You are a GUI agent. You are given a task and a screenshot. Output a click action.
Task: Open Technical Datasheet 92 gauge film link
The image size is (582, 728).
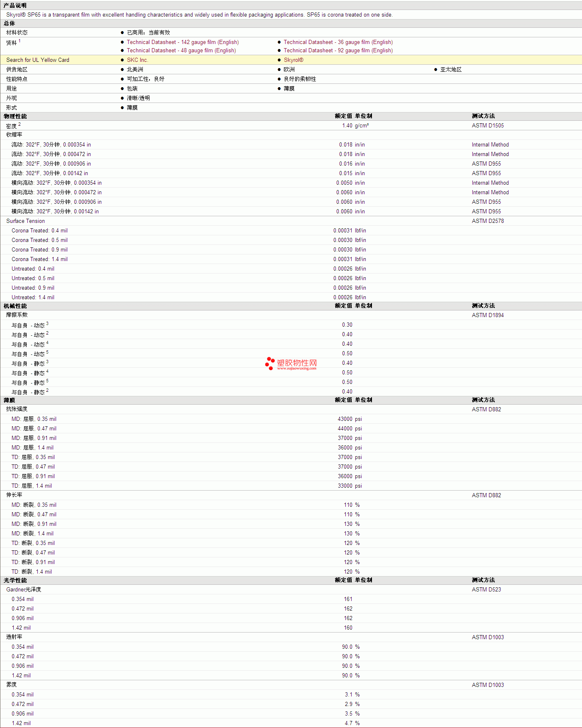338,50
